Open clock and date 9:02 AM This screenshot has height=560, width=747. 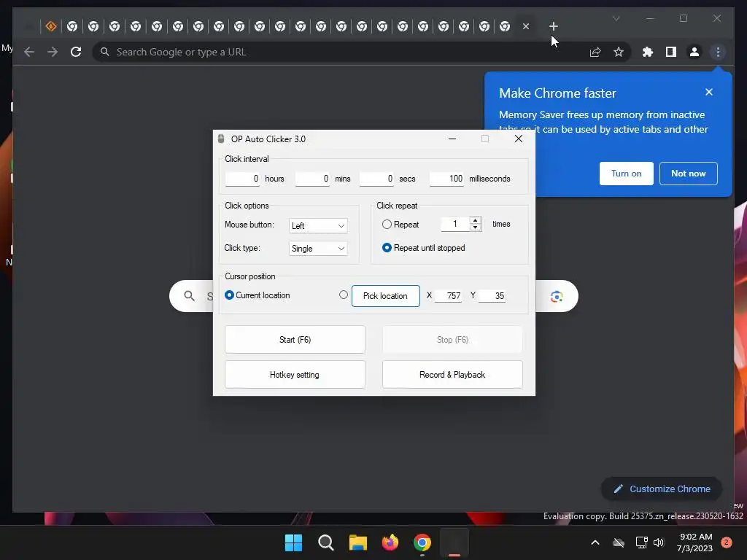(x=694, y=542)
